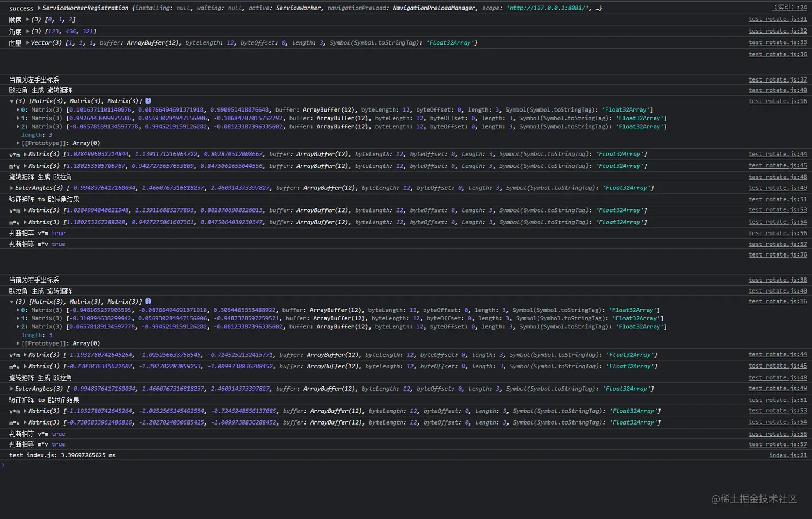812x519 pixels.
Task: Open the index.js:21 source link
Action: click(x=788, y=455)
